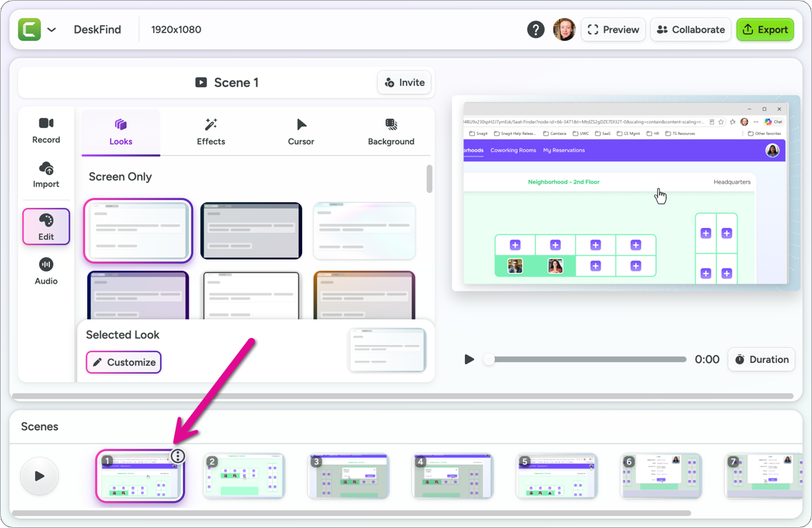Select scene 4 thumbnail
Image resolution: width=812 pixels, height=528 pixels.
point(453,476)
